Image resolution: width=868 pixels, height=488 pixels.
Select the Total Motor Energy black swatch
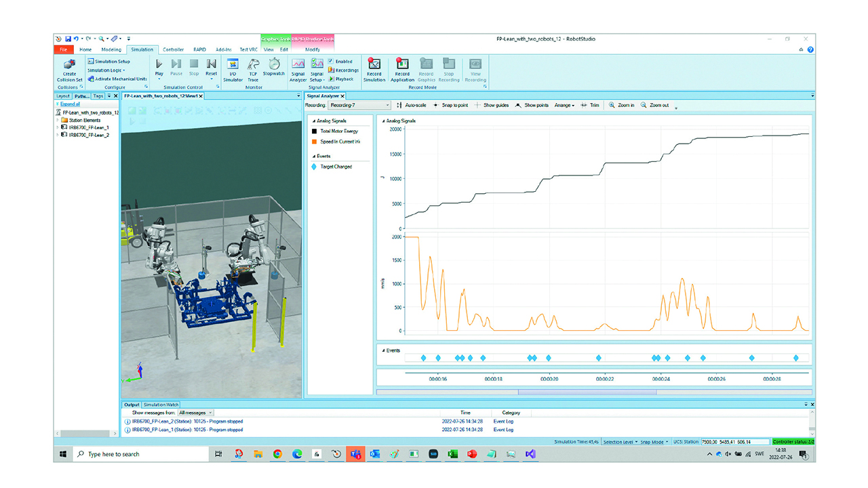[x=315, y=131]
